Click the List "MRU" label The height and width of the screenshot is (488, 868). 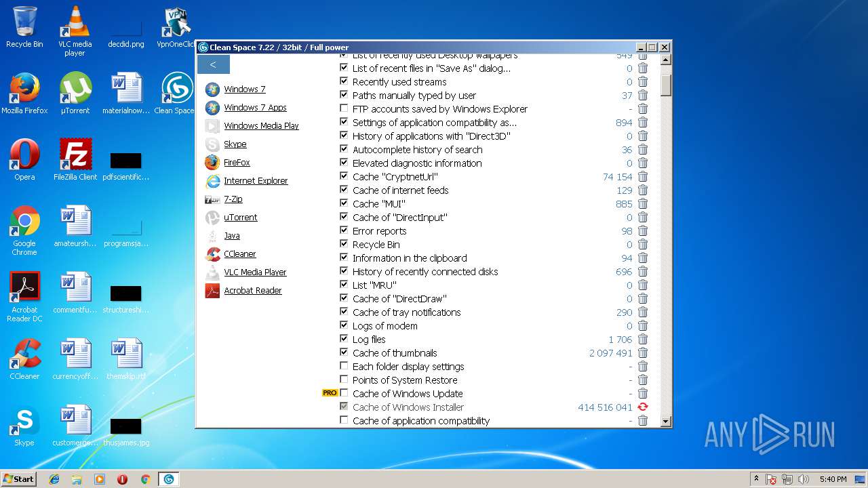coord(374,285)
